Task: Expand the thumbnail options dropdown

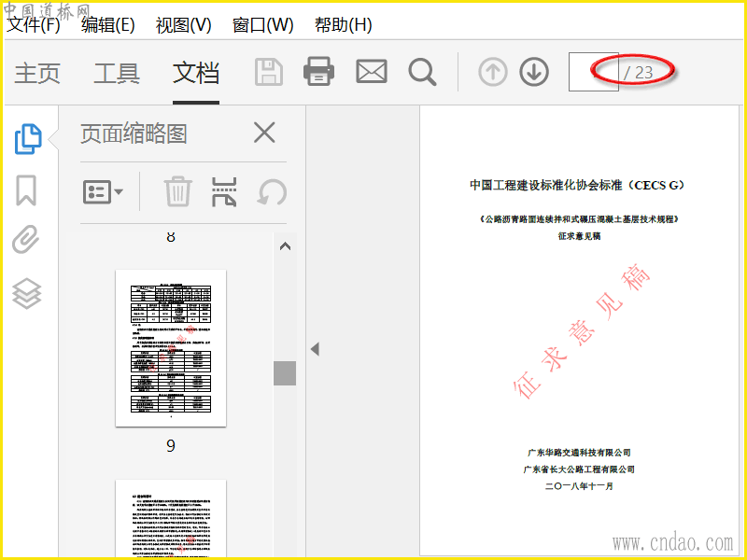Action: click(103, 192)
